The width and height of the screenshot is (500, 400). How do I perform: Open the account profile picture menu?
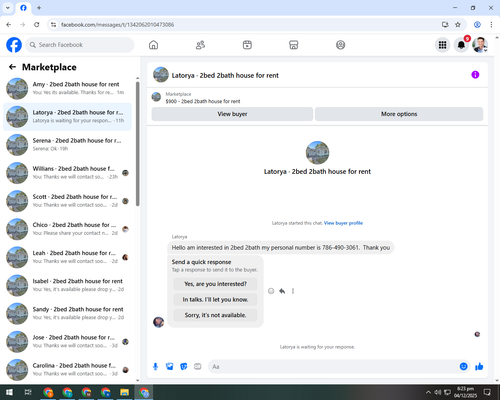pos(480,45)
